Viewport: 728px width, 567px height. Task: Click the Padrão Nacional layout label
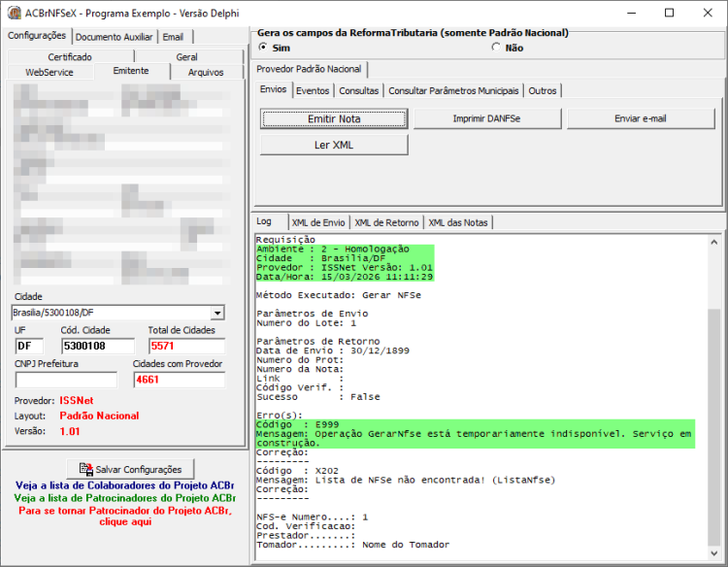point(99,417)
